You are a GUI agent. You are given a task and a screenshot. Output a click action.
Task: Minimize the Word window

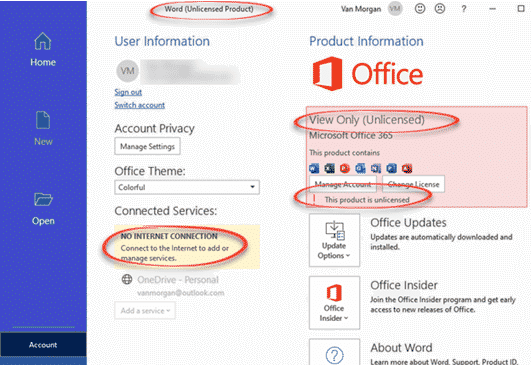pos(492,9)
